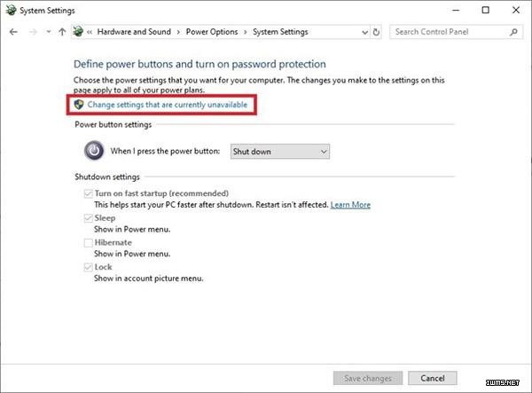Click the Forward navigation arrow

[32, 32]
